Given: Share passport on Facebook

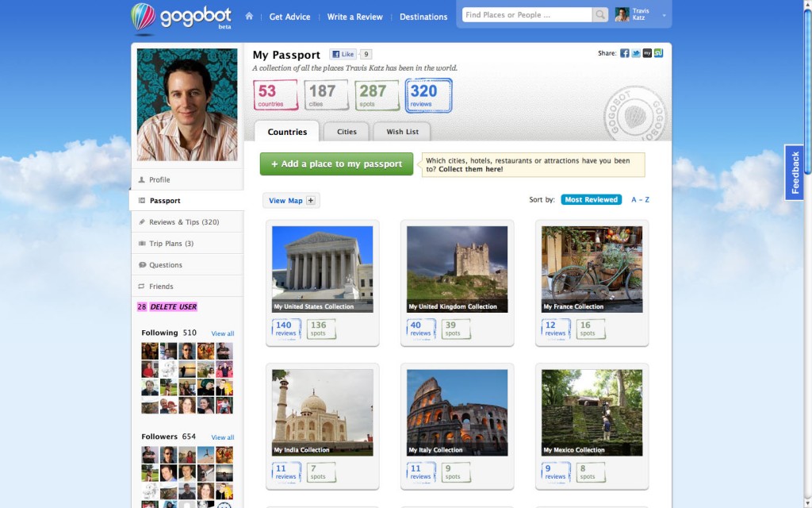Looking at the screenshot, I should (625, 53).
